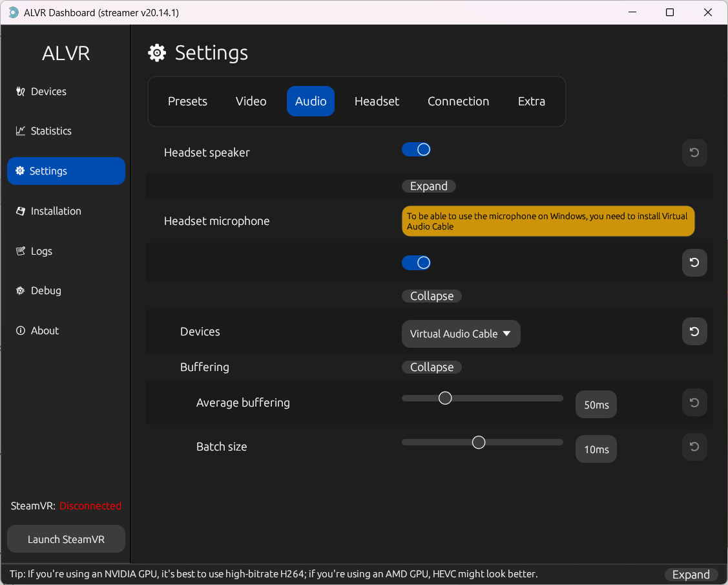Open the Statistics page in sidebar
Image resolution: width=728 pixels, height=585 pixels.
pyautogui.click(x=51, y=131)
